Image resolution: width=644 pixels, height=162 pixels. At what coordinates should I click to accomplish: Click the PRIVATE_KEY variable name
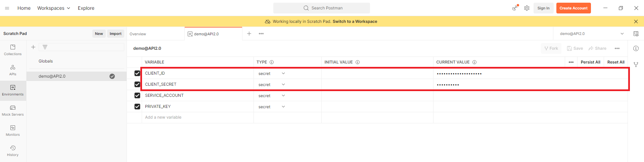pos(158,107)
